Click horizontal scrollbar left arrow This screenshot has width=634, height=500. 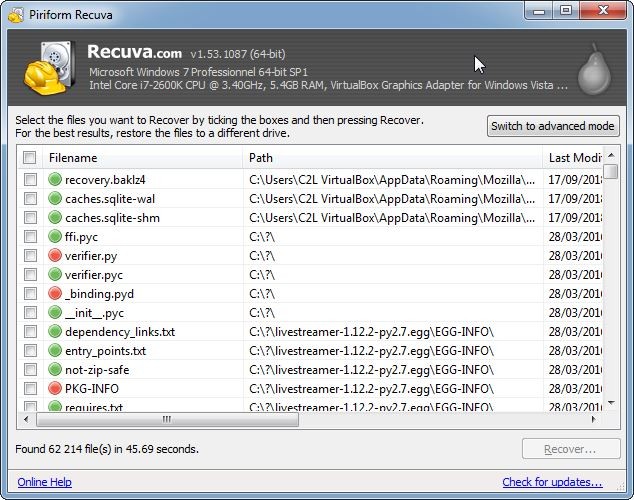26,419
